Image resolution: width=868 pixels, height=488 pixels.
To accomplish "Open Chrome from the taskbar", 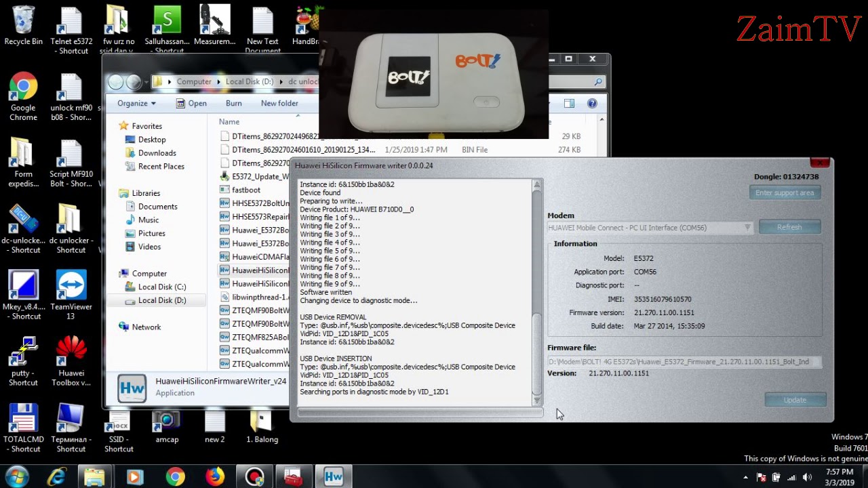I will (175, 477).
